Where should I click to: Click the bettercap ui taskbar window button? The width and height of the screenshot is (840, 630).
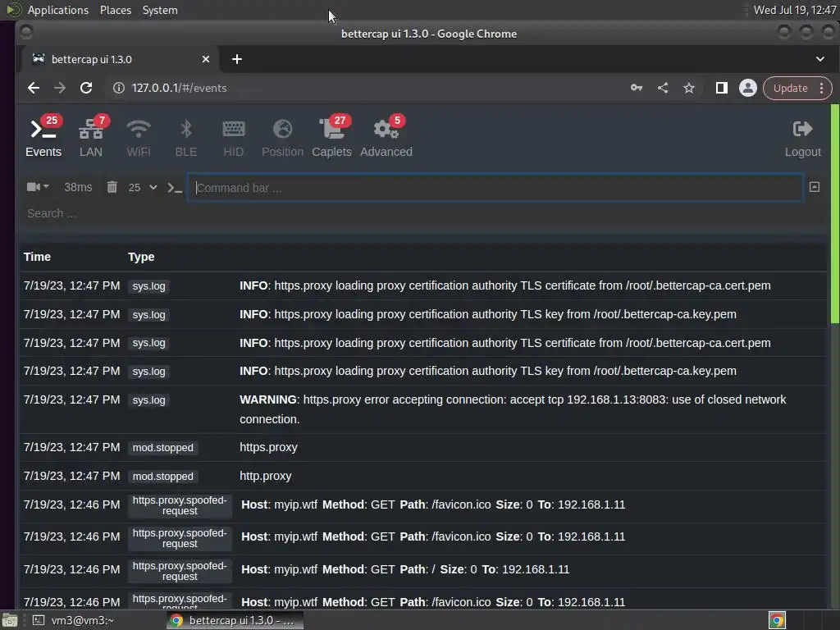click(234, 620)
